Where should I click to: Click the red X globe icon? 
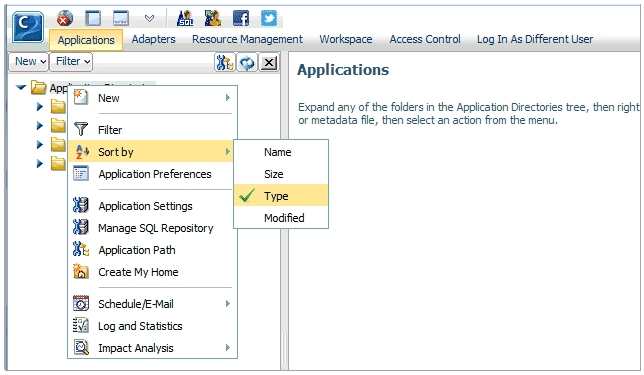click(65, 18)
